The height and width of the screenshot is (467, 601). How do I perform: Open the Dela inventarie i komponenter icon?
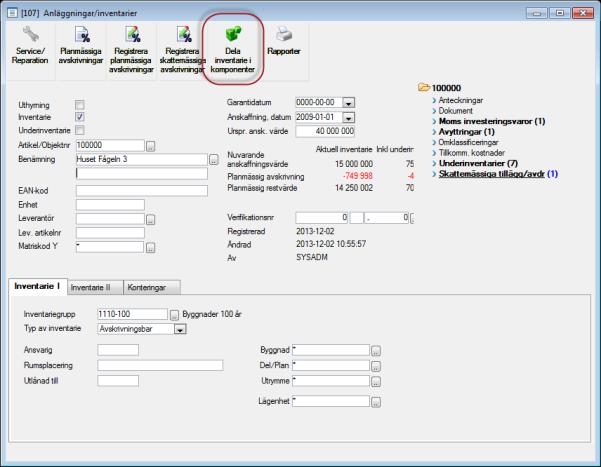click(233, 34)
